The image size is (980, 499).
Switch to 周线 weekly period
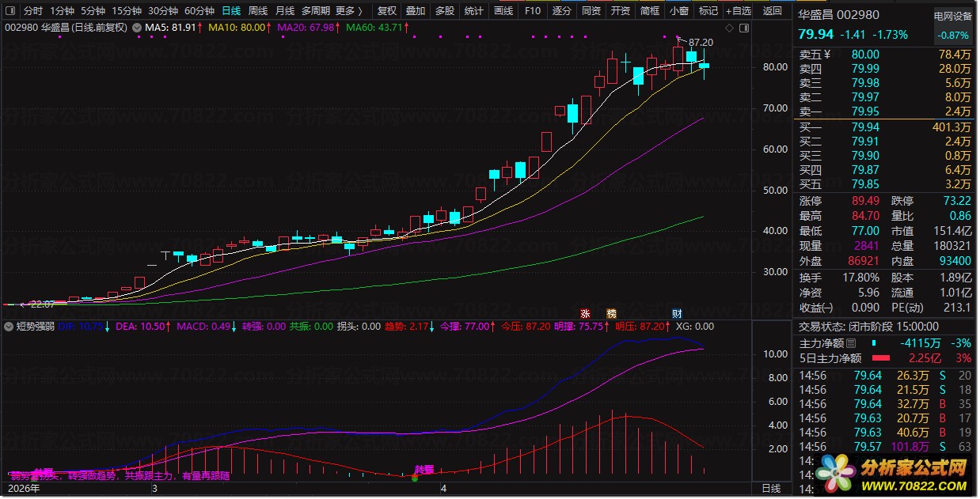[257, 11]
